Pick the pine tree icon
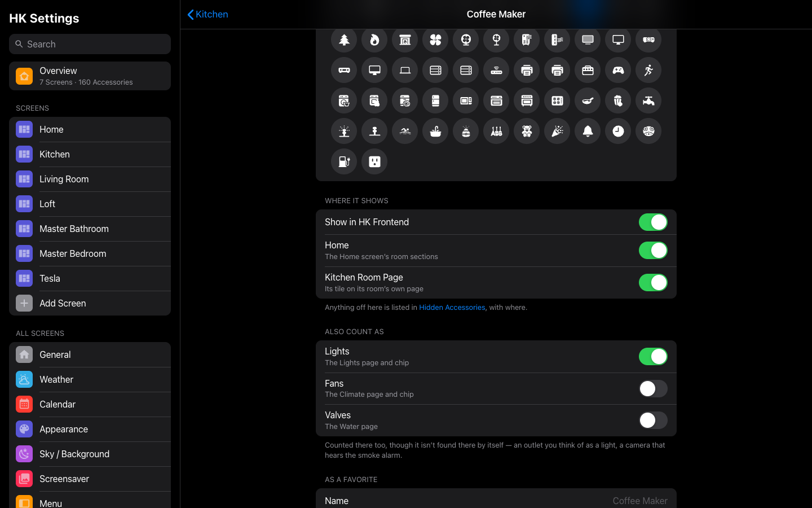The height and width of the screenshot is (508, 812). (x=344, y=40)
